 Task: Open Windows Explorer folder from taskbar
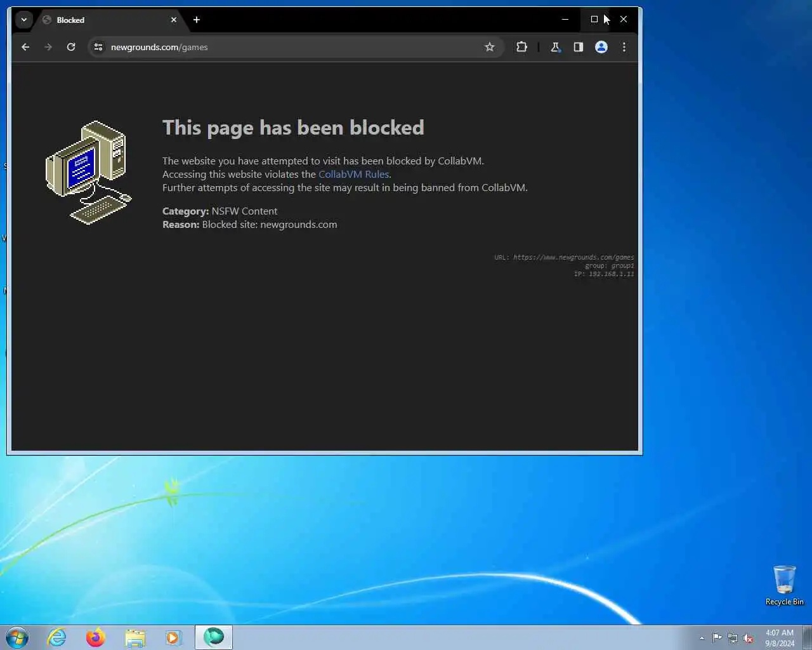pos(135,637)
